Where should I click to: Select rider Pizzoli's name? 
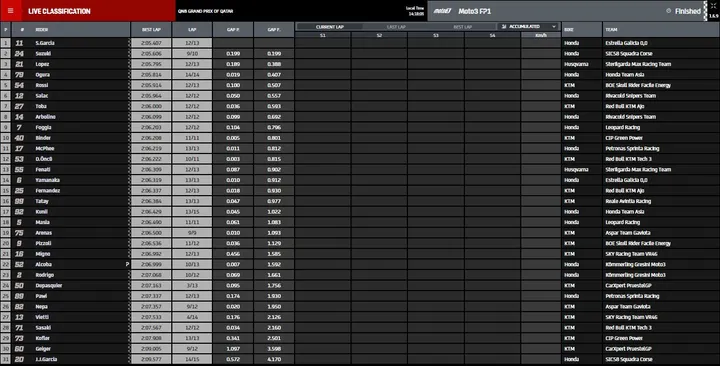(43, 243)
